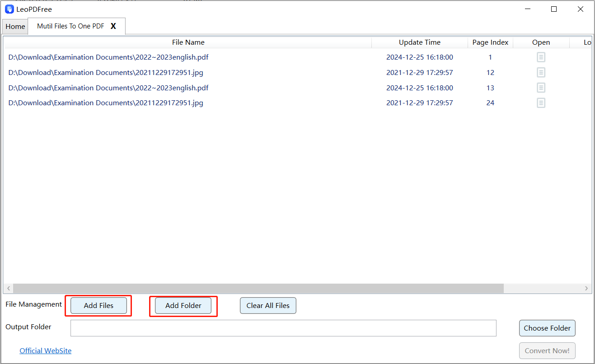This screenshot has height=364, width=595.
Task: Click the Add Folder button
Action: [183, 306]
